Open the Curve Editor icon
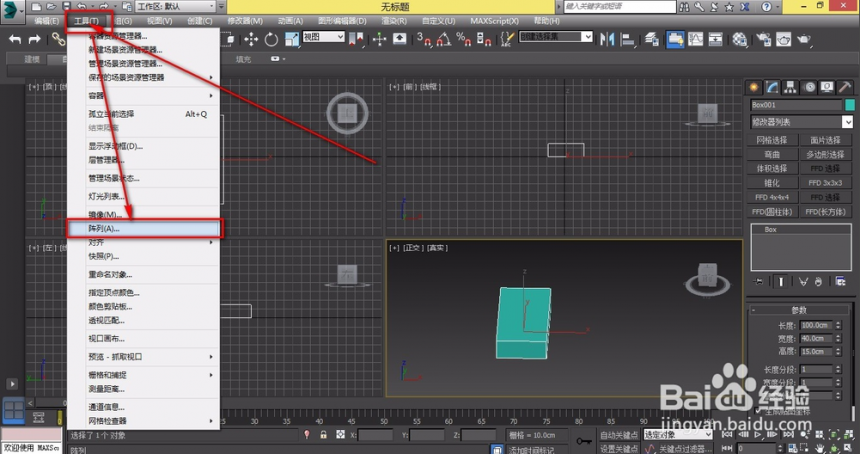The width and height of the screenshot is (860, 454). (x=695, y=39)
